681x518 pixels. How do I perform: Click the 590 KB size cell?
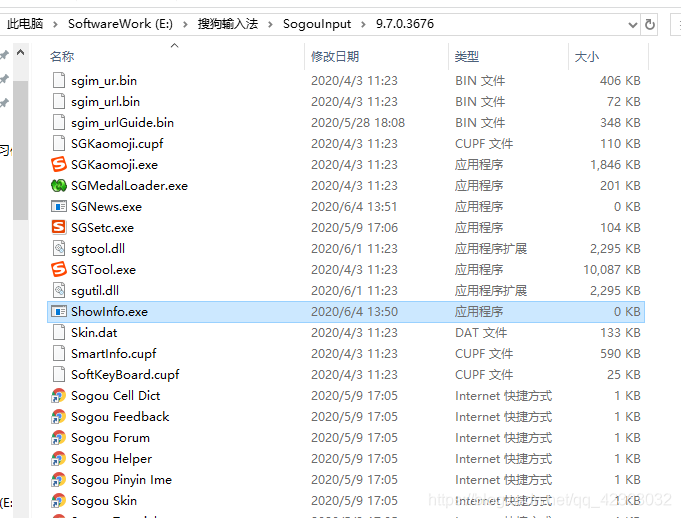[x=621, y=353]
